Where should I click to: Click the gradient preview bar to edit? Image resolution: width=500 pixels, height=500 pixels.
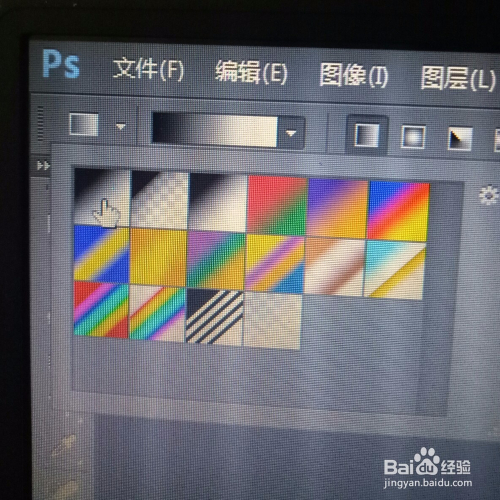(x=215, y=130)
